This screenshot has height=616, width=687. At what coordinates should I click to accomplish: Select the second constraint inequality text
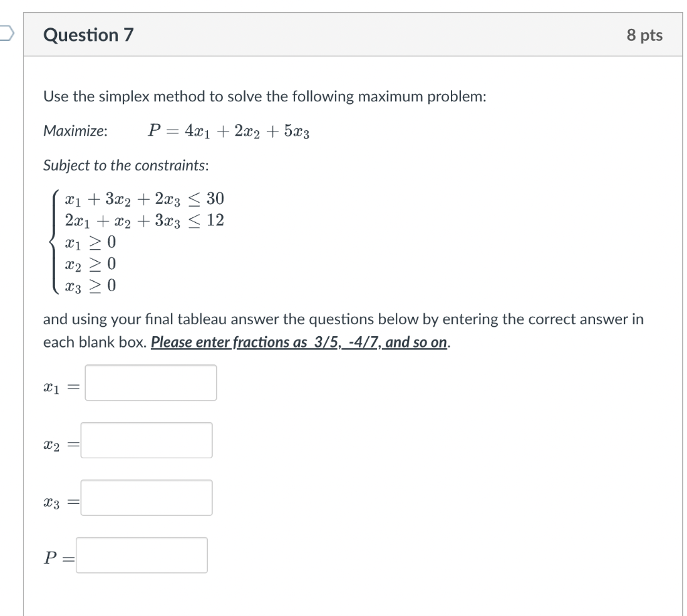pos(145,220)
